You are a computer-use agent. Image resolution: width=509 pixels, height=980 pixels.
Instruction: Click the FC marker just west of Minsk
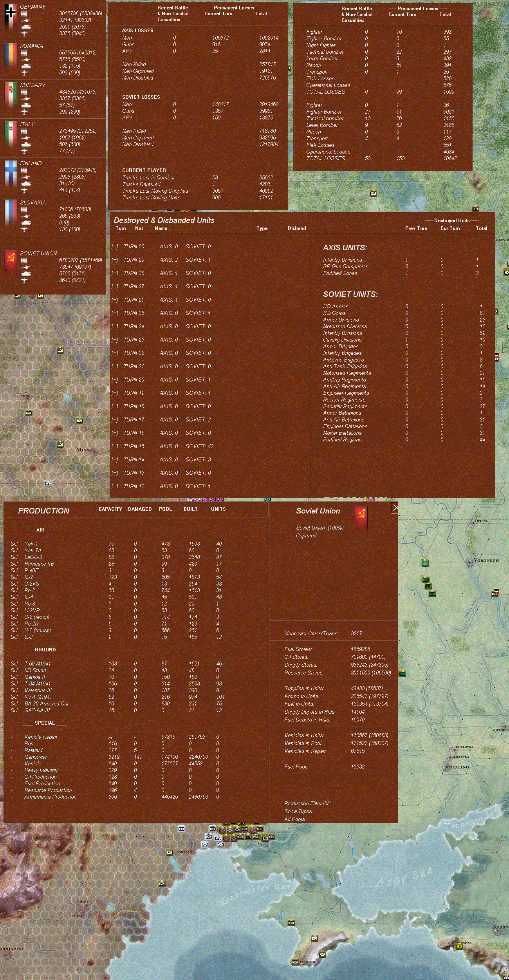pos(60,444)
